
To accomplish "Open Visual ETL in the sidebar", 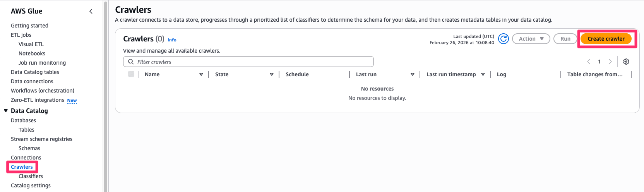I will pyautogui.click(x=31, y=44).
